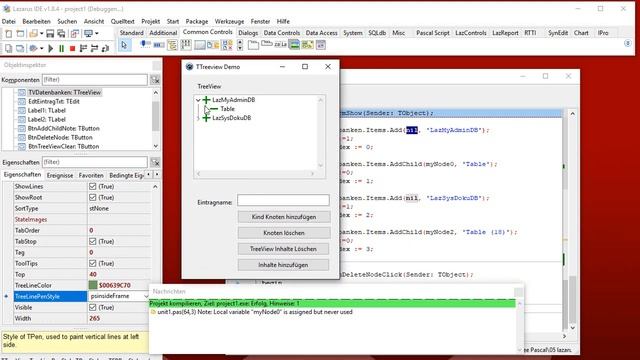Open the dropdown arrow next to Open icon
Image resolution: width=640 pixels, height=360 pixels.
(42, 34)
